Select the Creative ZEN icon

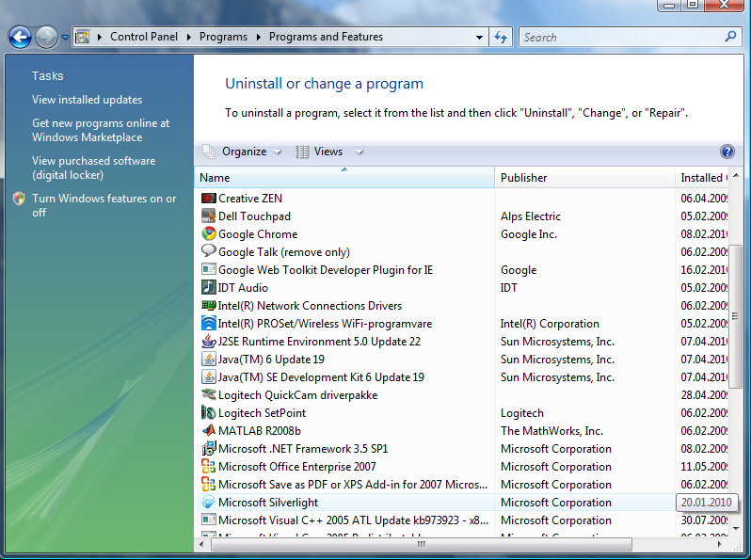[x=208, y=198]
